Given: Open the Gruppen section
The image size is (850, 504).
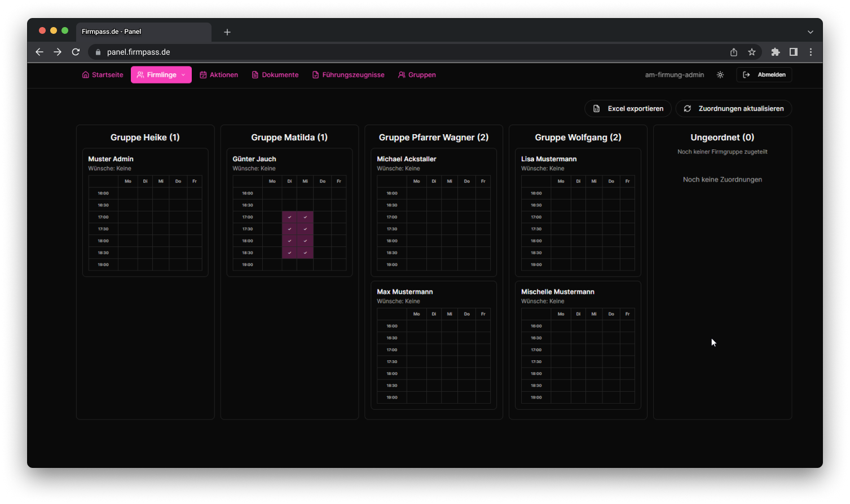Looking at the screenshot, I should 417,74.
